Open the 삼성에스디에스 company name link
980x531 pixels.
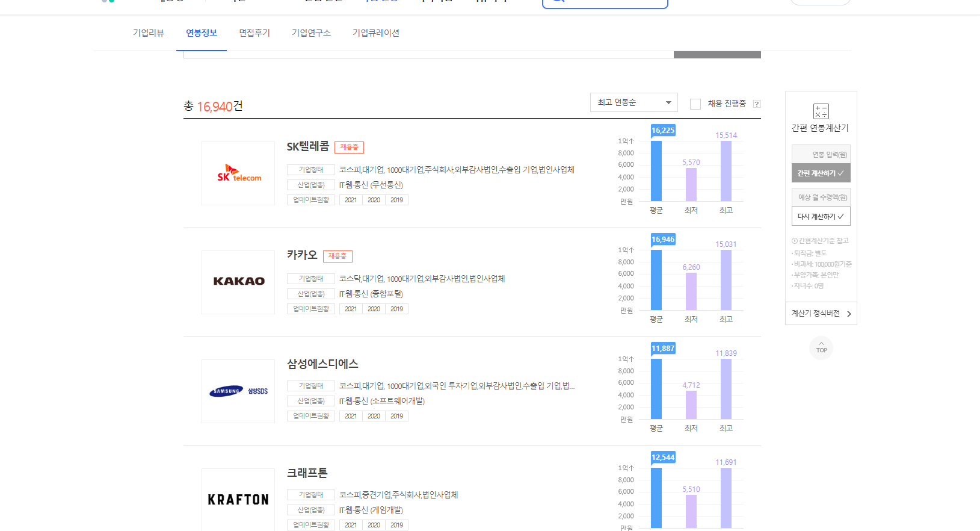pos(322,364)
